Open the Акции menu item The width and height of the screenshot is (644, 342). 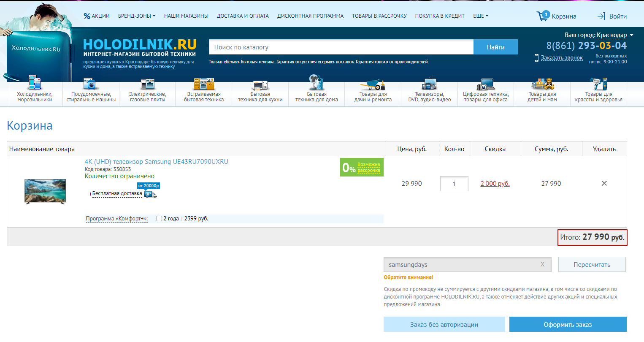pyautogui.click(x=97, y=16)
